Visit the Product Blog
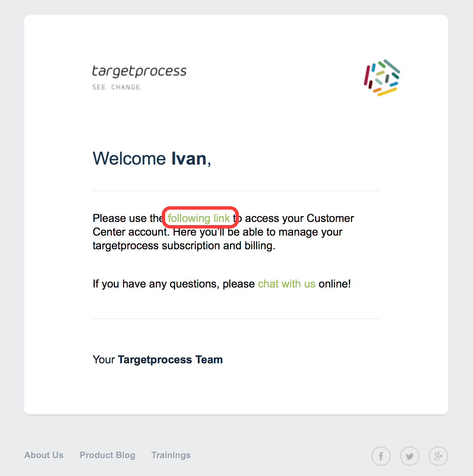 [x=108, y=455]
